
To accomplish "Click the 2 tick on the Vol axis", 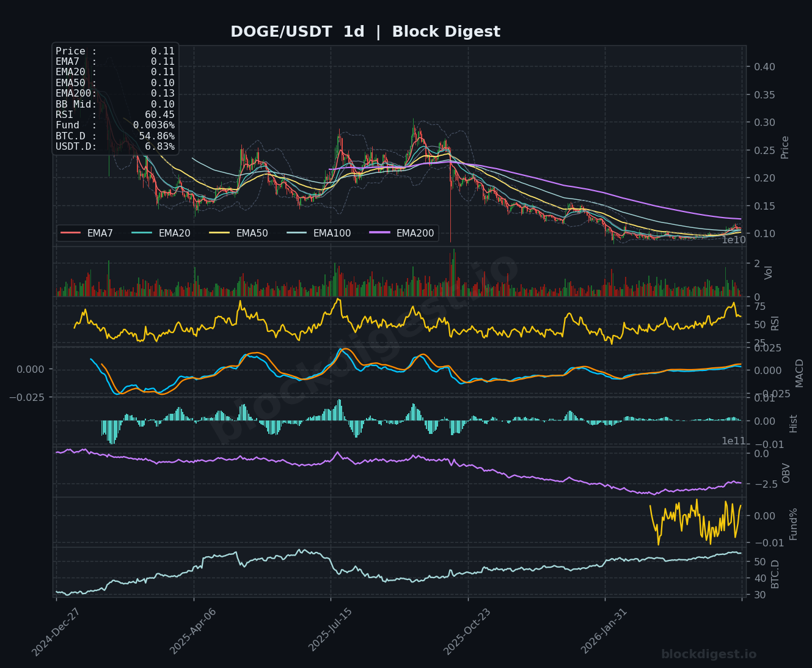I will point(756,263).
